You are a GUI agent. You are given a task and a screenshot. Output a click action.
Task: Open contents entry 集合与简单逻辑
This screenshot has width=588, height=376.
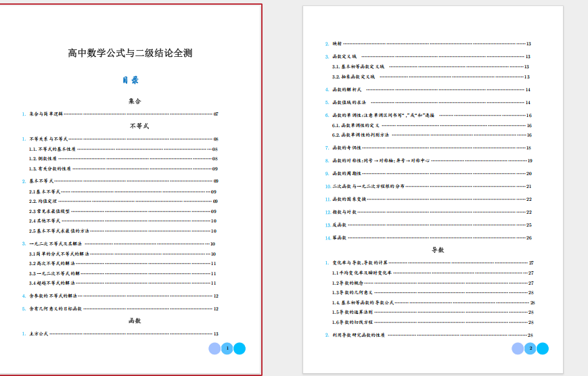[120, 114]
